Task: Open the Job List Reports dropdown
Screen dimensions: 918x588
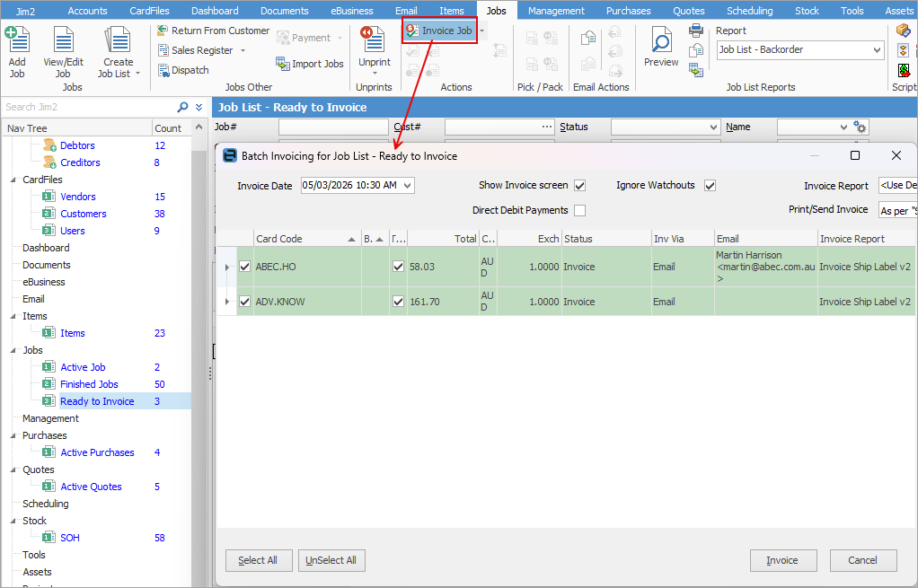Action: 877,49
